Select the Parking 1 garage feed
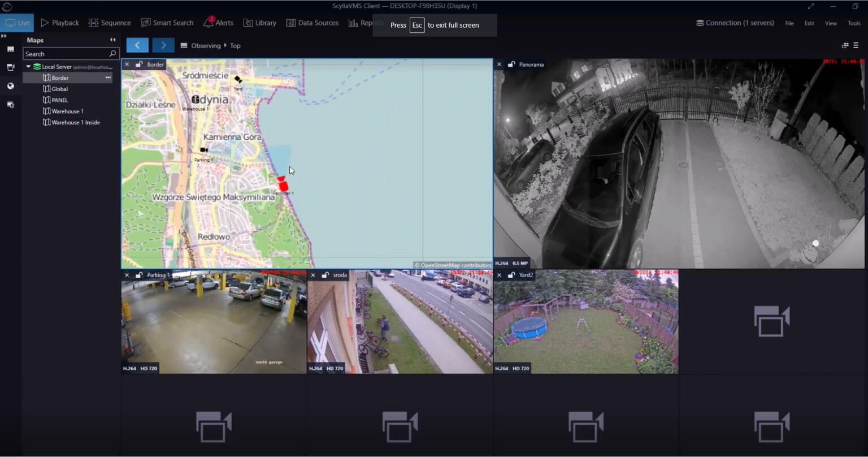868x457 pixels. coord(214,322)
